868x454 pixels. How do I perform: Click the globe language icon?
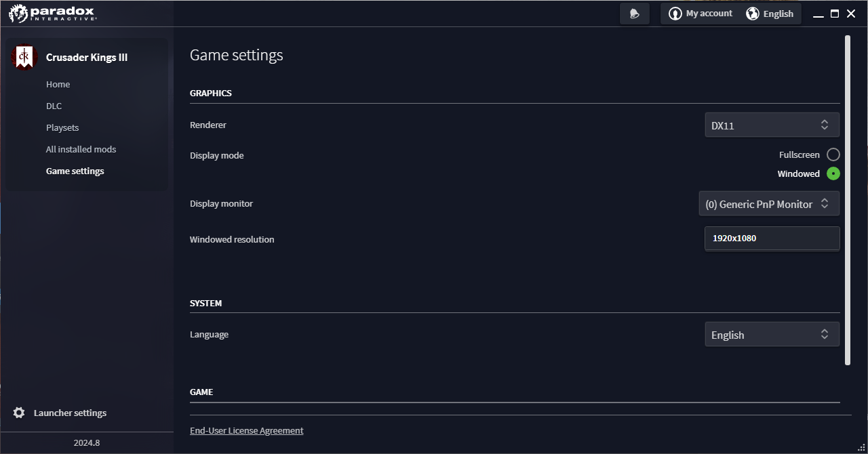(753, 14)
